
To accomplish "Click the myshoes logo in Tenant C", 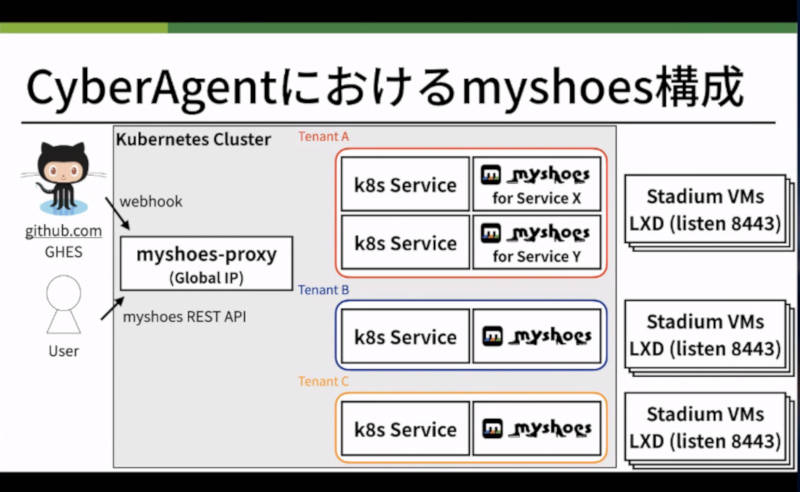I will [x=537, y=429].
